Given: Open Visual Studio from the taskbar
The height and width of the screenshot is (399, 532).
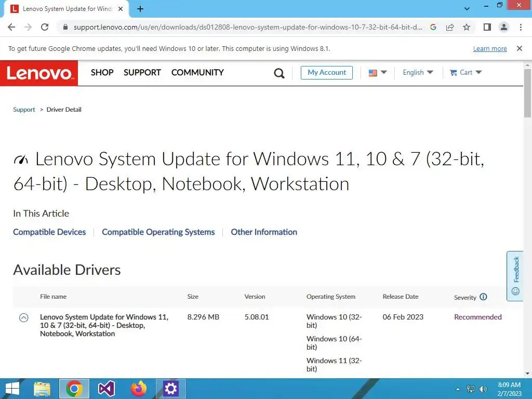Looking at the screenshot, I should [106, 389].
